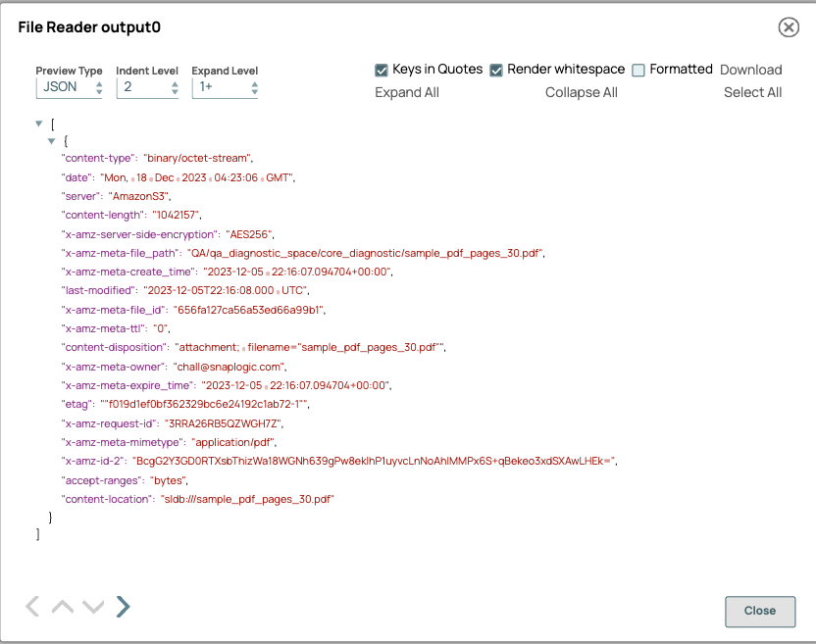Viewport: 816px width, 644px height.
Task: Click the up navigation arrow
Action: (62, 606)
